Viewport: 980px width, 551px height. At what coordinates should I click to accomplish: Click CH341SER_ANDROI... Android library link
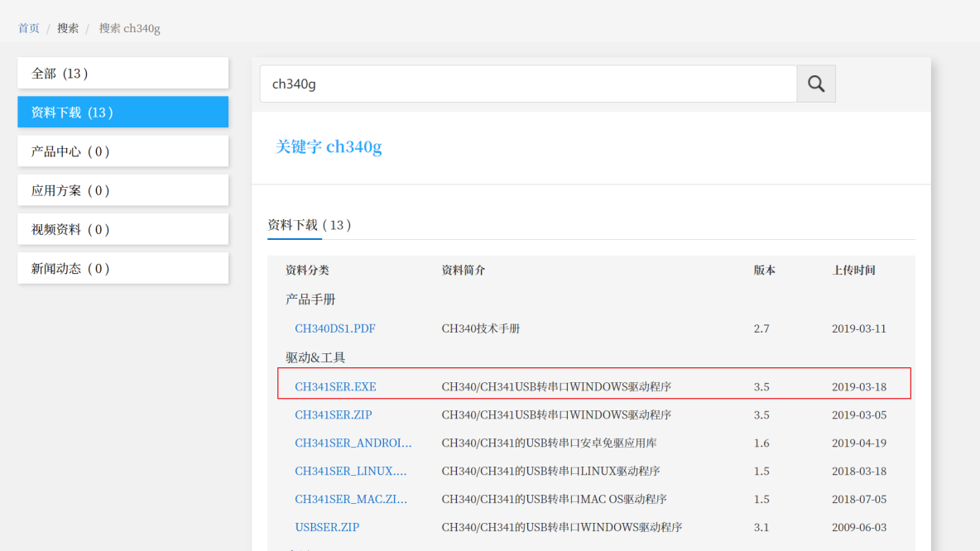tap(353, 443)
